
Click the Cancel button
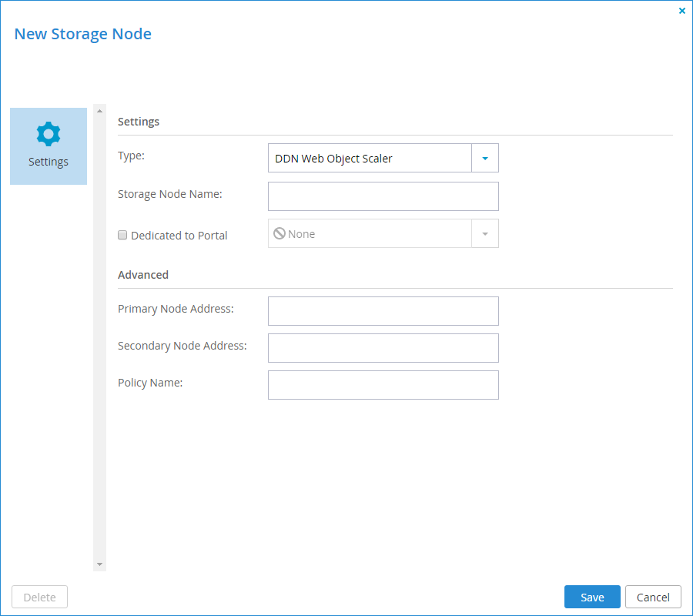(653, 597)
